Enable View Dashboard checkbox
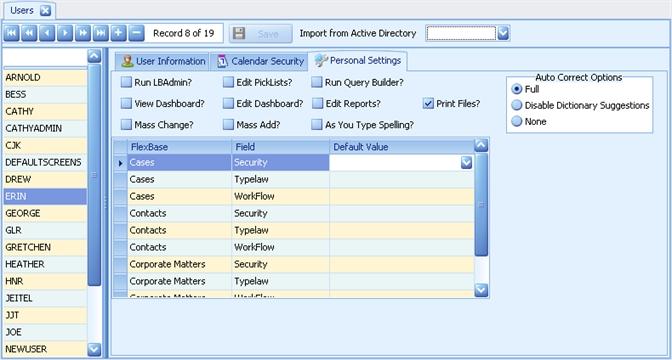The image size is (672, 360). [126, 103]
